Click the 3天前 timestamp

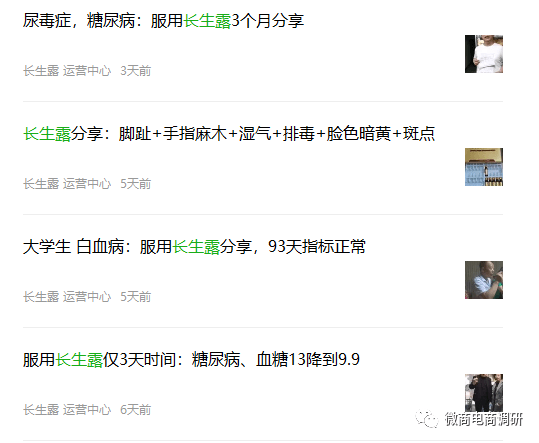click(135, 71)
